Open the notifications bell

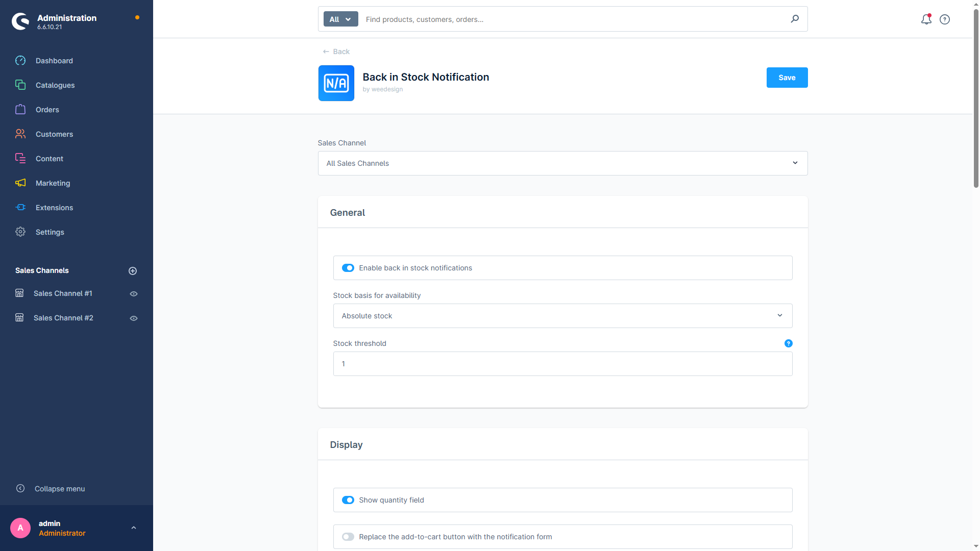pyautogui.click(x=926, y=19)
